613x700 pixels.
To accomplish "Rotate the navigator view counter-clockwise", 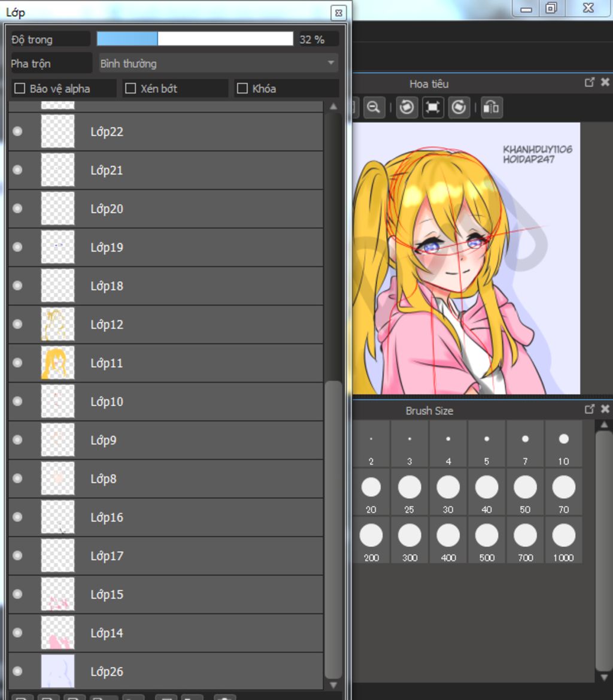I will click(x=406, y=107).
